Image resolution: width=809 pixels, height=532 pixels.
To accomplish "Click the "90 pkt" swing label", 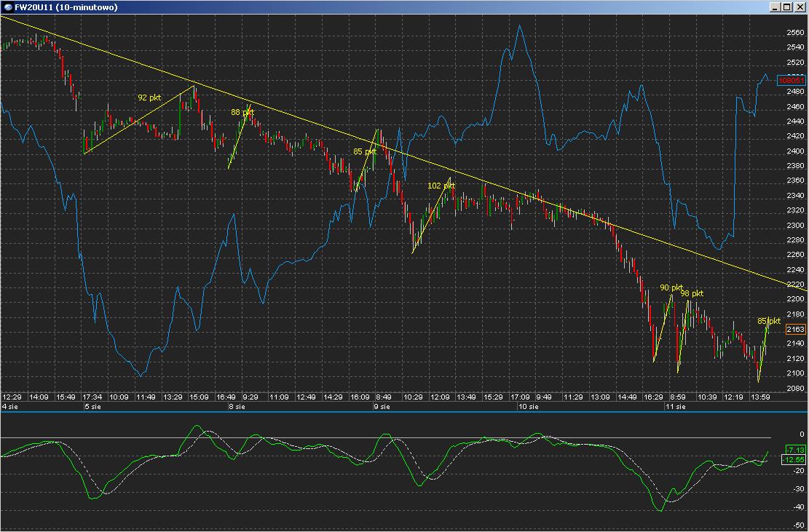I will point(671,287).
